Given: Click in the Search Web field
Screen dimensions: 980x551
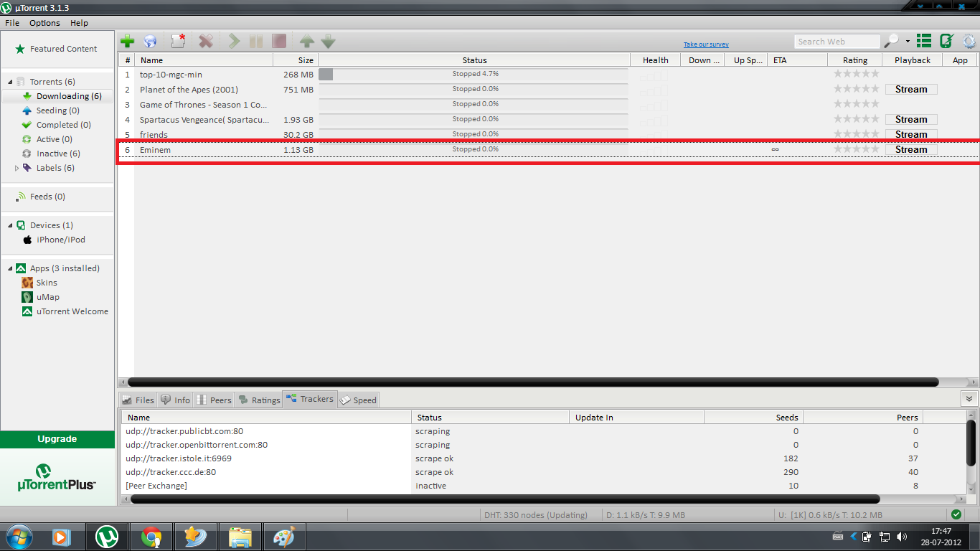Looking at the screenshot, I should [837, 42].
